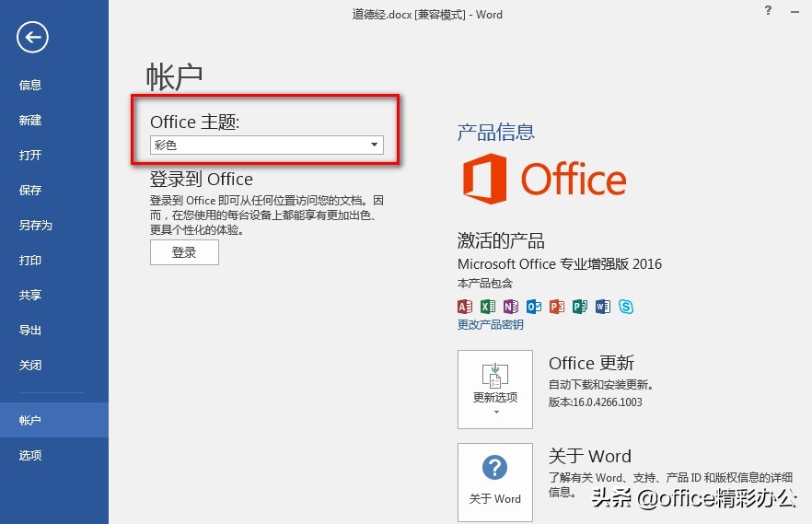
Task: Select the 帐户 sidebar item
Action: click(54, 420)
